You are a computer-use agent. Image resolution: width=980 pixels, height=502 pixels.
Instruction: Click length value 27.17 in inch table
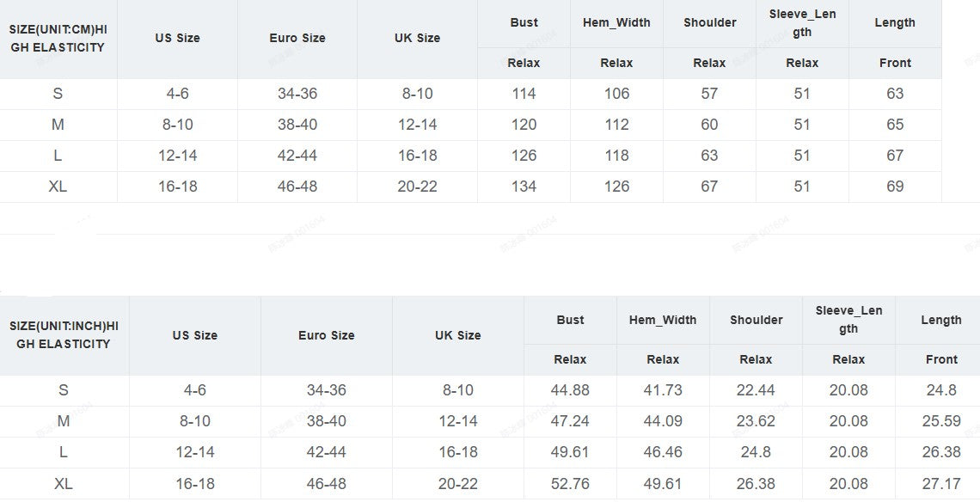[941, 484]
